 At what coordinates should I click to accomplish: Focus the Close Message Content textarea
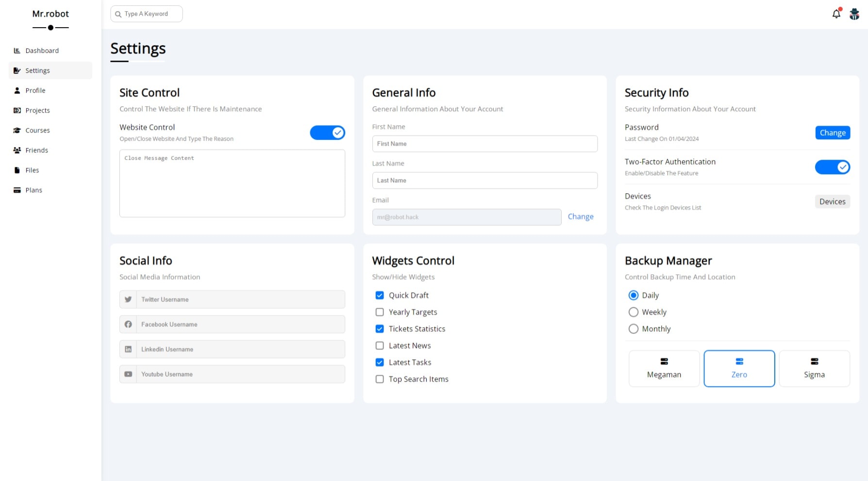click(232, 183)
